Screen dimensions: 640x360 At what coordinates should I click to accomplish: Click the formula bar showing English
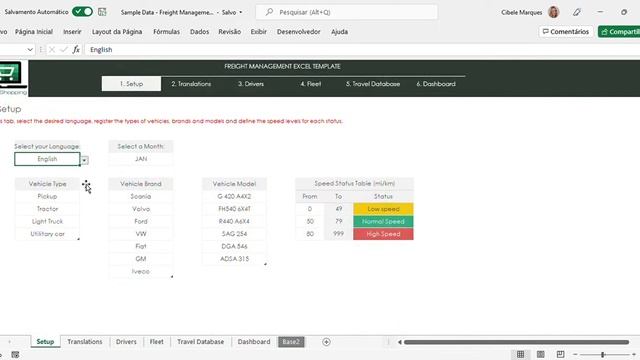362,50
